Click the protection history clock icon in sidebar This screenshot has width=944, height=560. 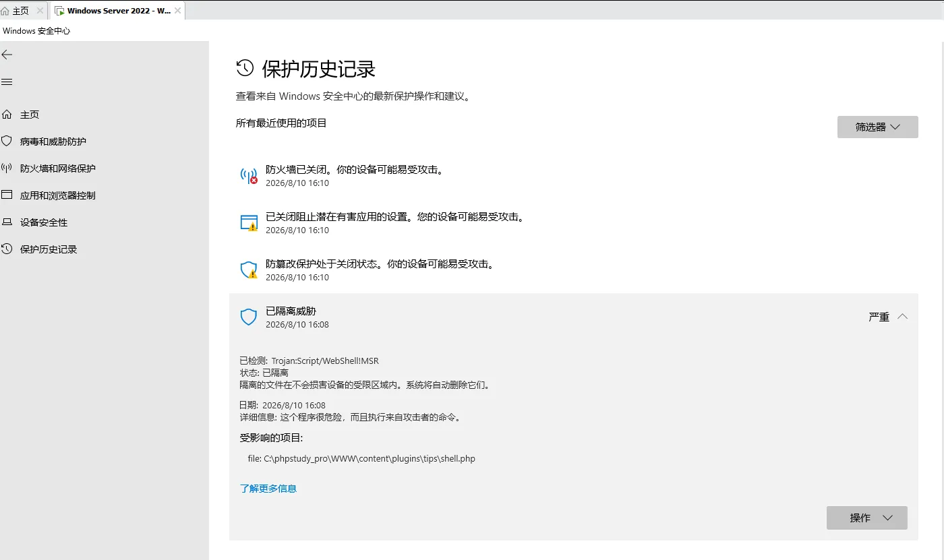[x=7, y=249]
